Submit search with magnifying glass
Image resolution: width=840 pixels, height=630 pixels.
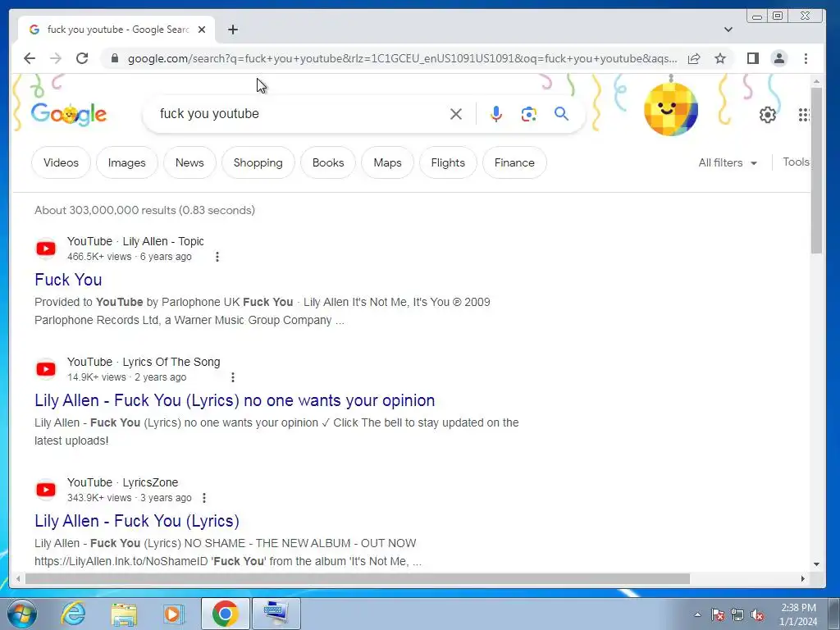pos(561,113)
